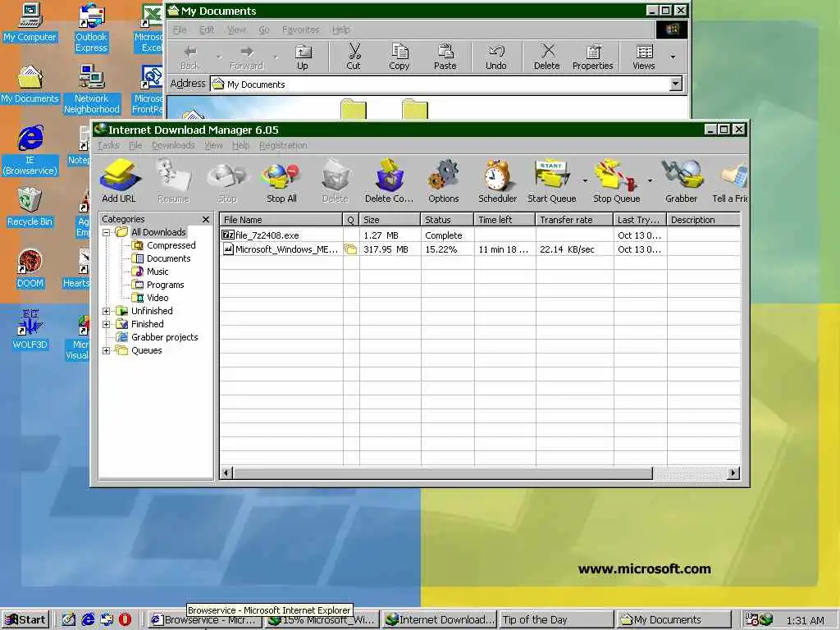
Task: Open Start Queue dropdown arrow
Action: 585,180
